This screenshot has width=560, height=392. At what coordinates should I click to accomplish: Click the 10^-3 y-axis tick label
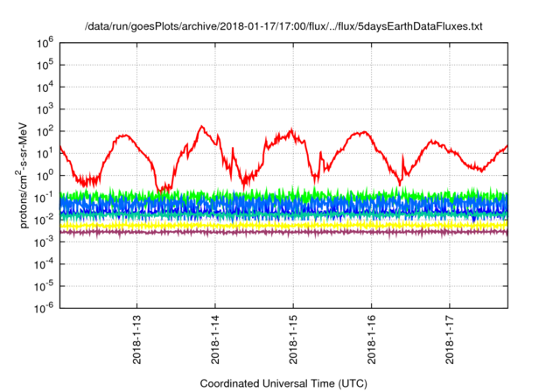45,242
